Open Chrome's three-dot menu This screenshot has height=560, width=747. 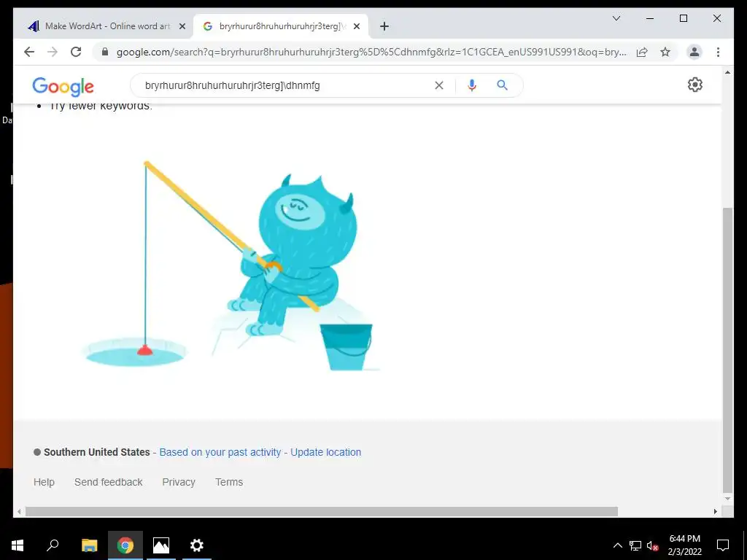(x=718, y=52)
